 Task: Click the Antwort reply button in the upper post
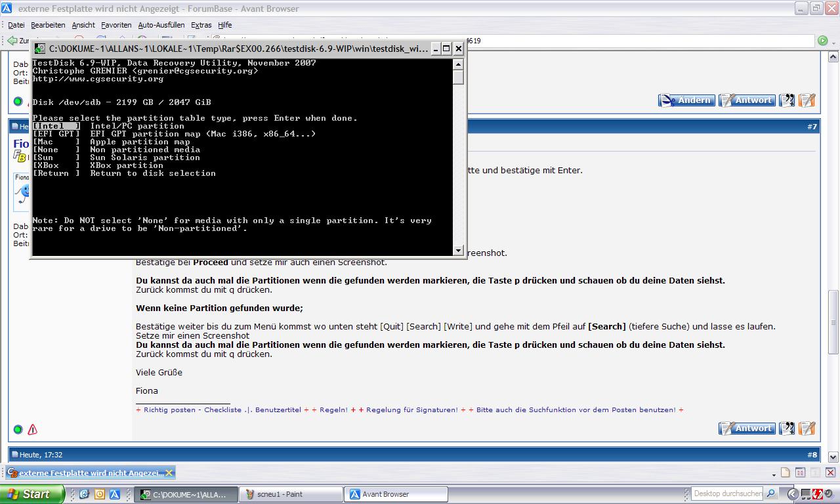tap(747, 100)
